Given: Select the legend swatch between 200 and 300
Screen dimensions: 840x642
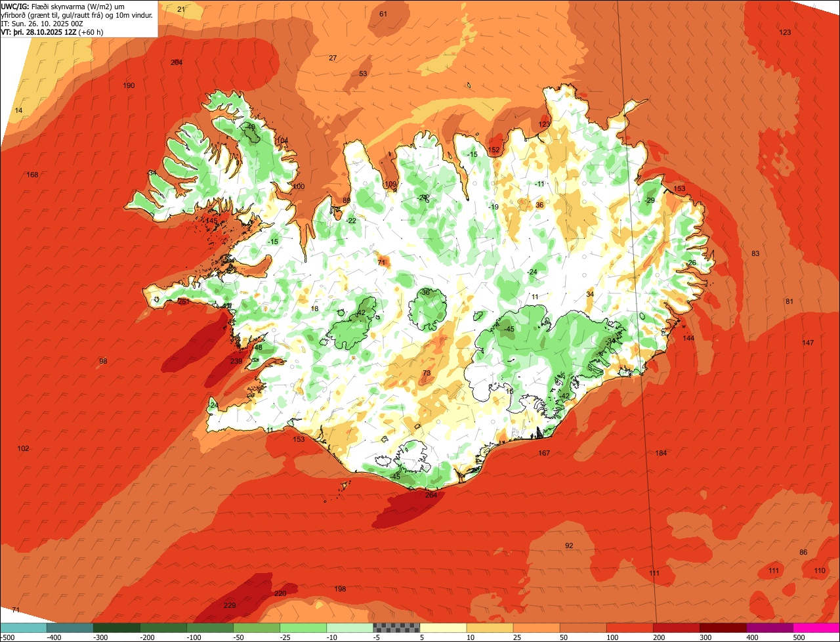Looking at the screenshot, I should coord(677,628).
